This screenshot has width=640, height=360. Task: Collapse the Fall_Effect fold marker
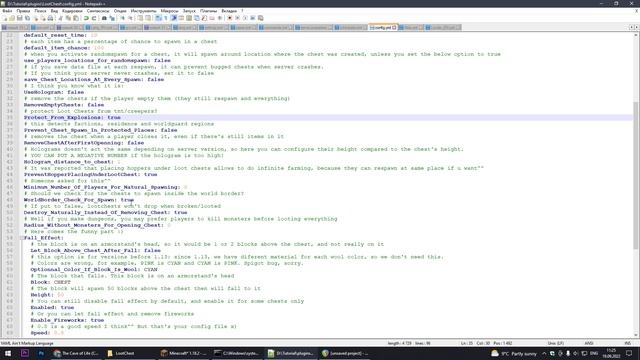tap(22, 238)
